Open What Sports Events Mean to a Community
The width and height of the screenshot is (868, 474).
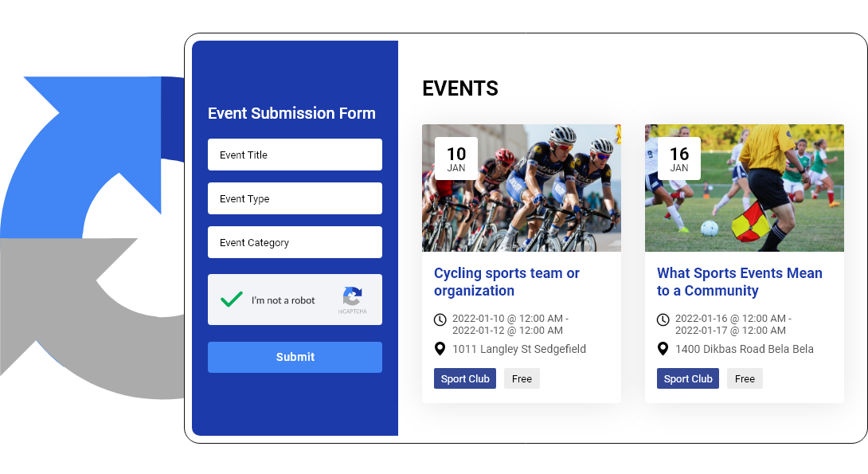(x=739, y=282)
